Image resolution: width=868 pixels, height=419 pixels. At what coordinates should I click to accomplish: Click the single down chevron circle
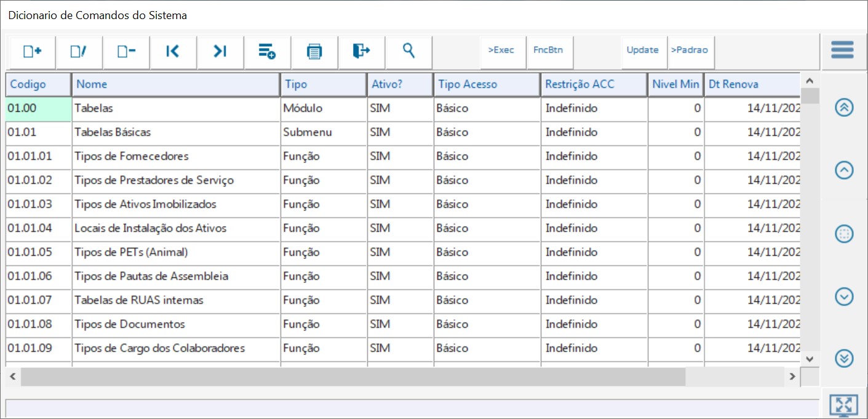(x=844, y=297)
